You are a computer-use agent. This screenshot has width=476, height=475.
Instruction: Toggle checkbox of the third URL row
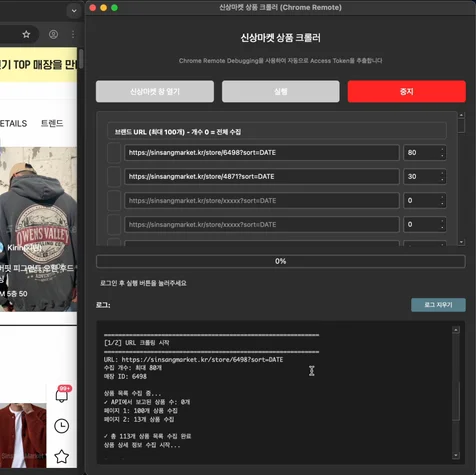coord(114,201)
